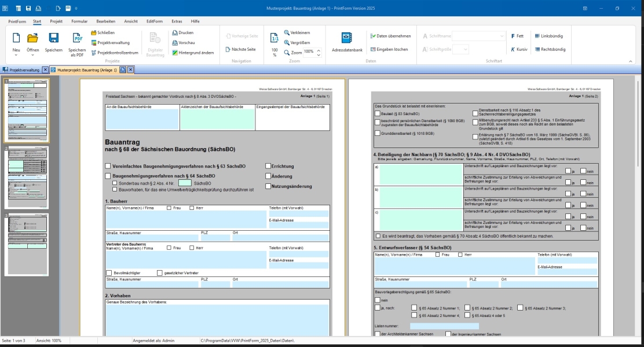Check the Errichtung checkbox on the form
Screen dimensions: 644x347
click(268, 166)
